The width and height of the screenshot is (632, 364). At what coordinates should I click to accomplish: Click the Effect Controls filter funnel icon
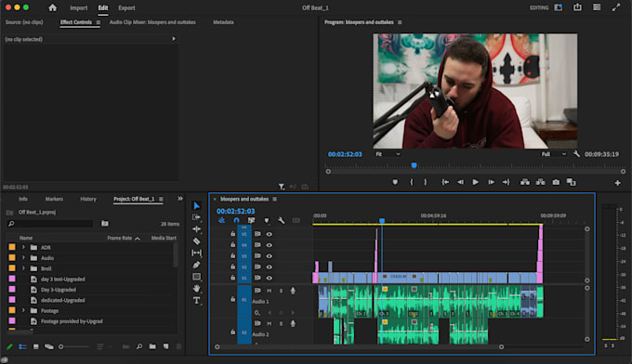coord(282,187)
